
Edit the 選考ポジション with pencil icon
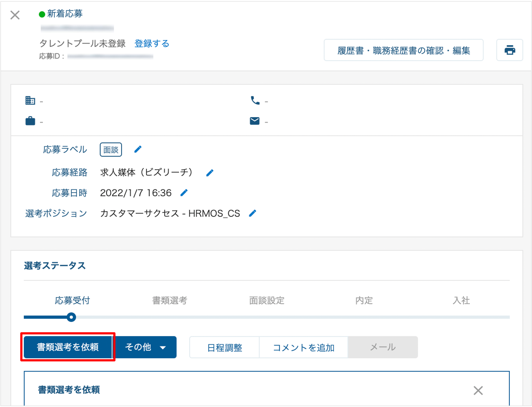[252, 213]
